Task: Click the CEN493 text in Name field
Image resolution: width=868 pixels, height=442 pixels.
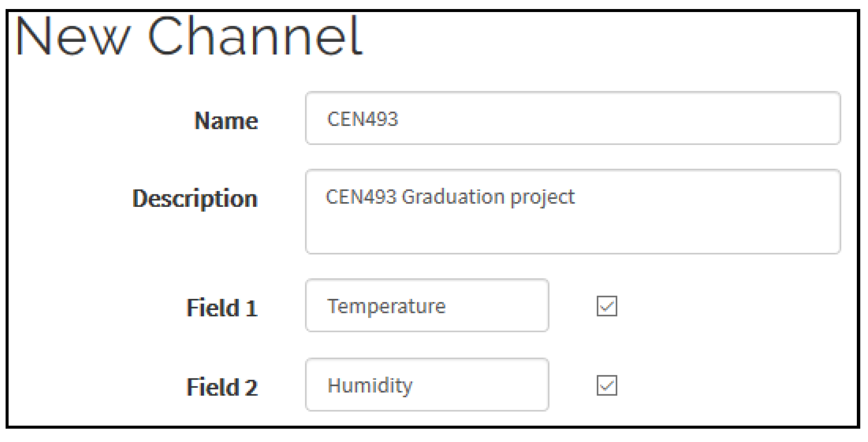Action: (362, 119)
